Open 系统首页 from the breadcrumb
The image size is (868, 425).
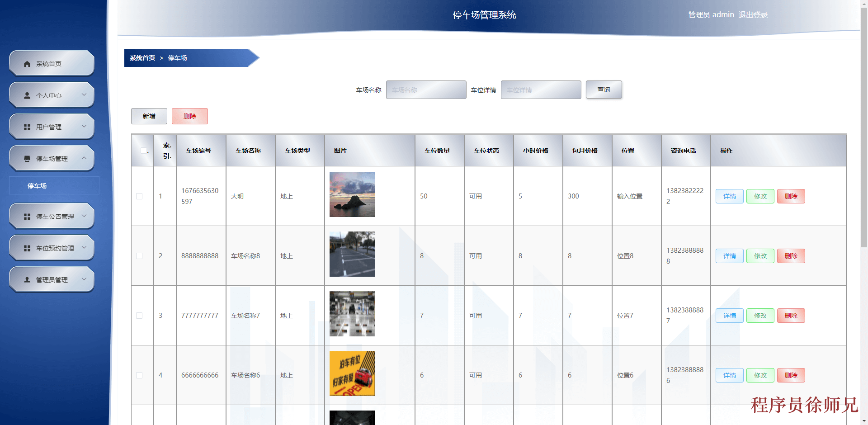pyautogui.click(x=141, y=58)
